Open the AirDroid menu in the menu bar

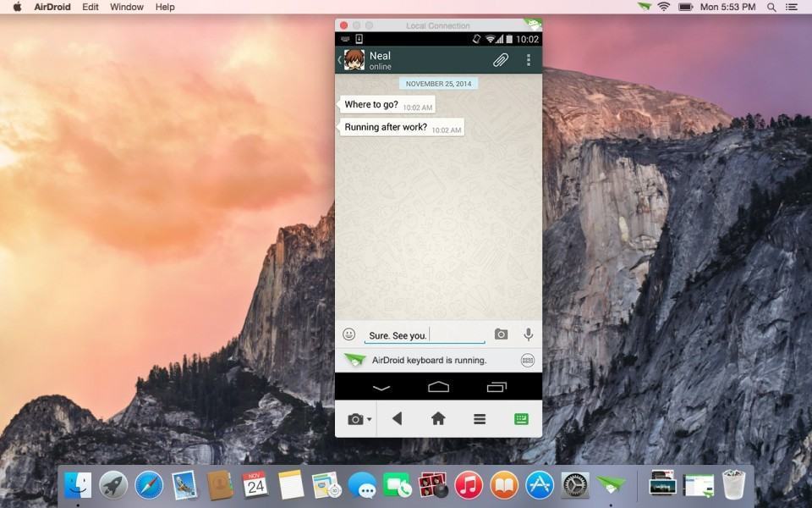coord(52,7)
